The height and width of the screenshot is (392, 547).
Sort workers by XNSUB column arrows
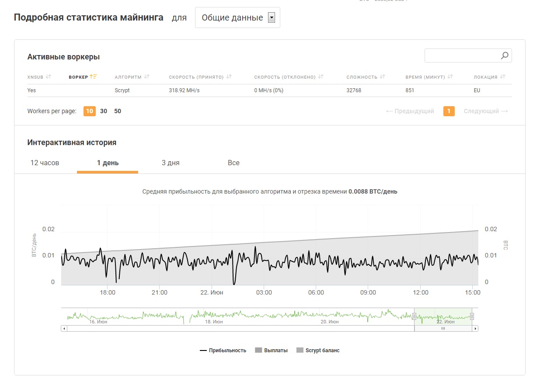coord(49,77)
